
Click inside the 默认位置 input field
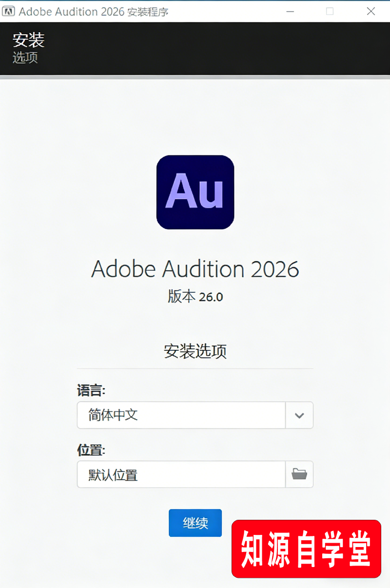point(180,474)
